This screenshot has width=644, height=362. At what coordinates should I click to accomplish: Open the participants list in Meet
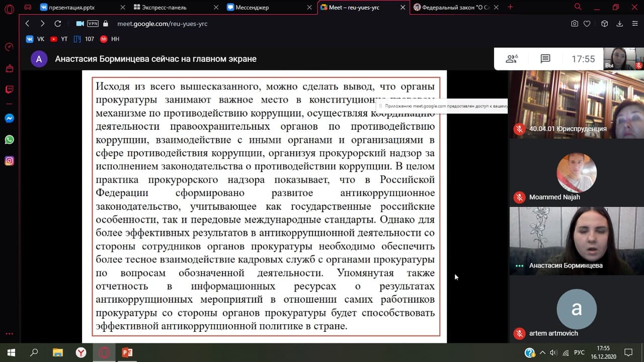pyautogui.click(x=512, y=59)
